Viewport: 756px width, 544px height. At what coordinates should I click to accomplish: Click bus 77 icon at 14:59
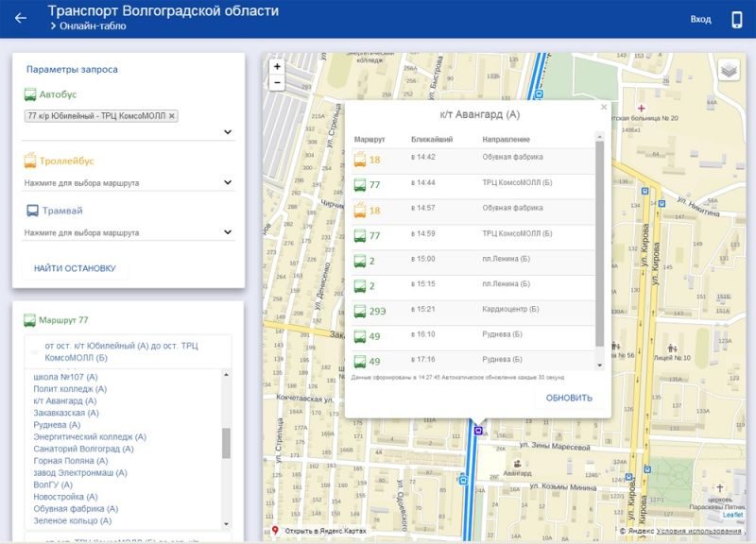pos(360,236)
